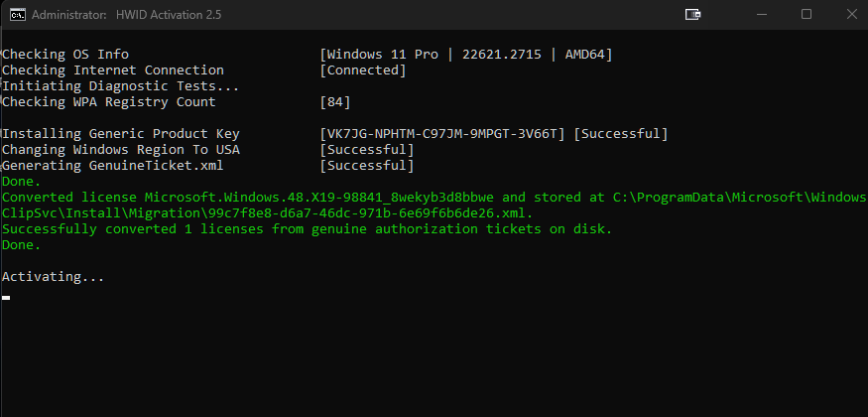This screenshot has height=417, width=868.
Task: Click 'Generating GenuineTicket.xml' text
Action: (113, 166)
